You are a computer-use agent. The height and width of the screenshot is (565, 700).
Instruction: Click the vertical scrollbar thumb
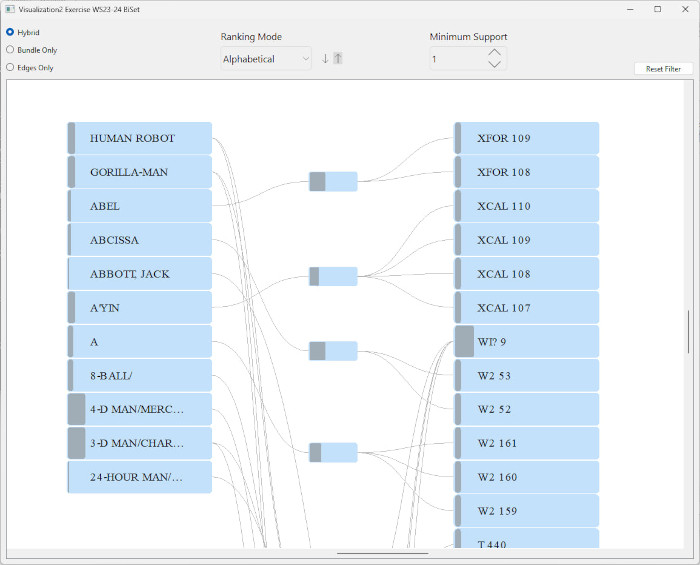tap(687, 332)
